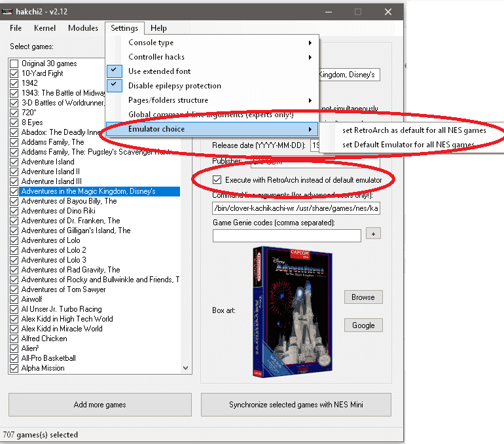Select Adventures of Bayou Billy, The
Viewport: 504px width, 444px height.
point(69,201)
